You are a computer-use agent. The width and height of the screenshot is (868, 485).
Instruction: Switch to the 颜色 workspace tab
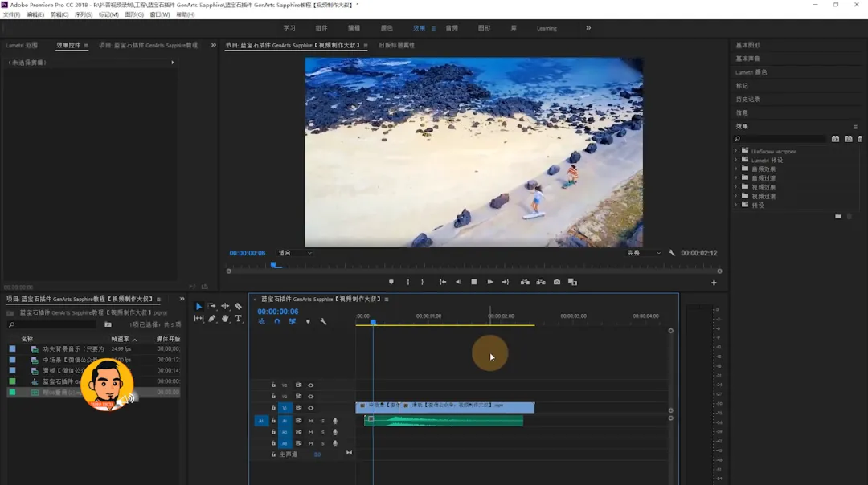387,28
